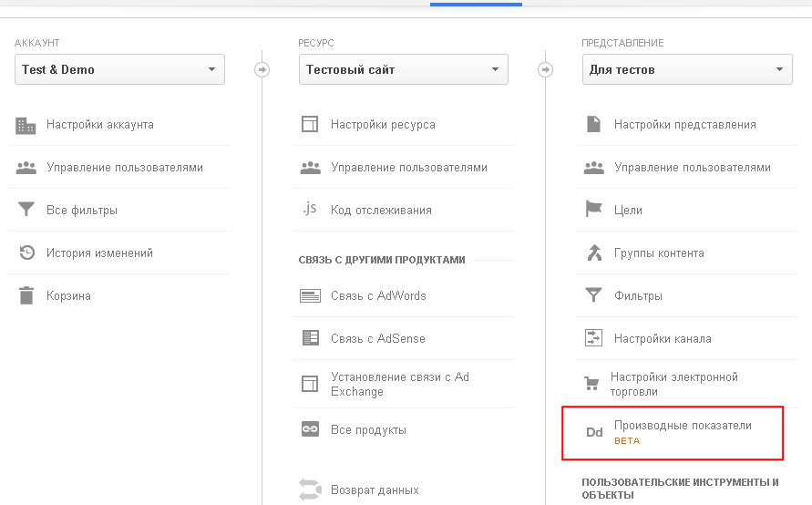
Task: Open Возврат данных link
Action: pyautogui.click(x=375, y=490)
